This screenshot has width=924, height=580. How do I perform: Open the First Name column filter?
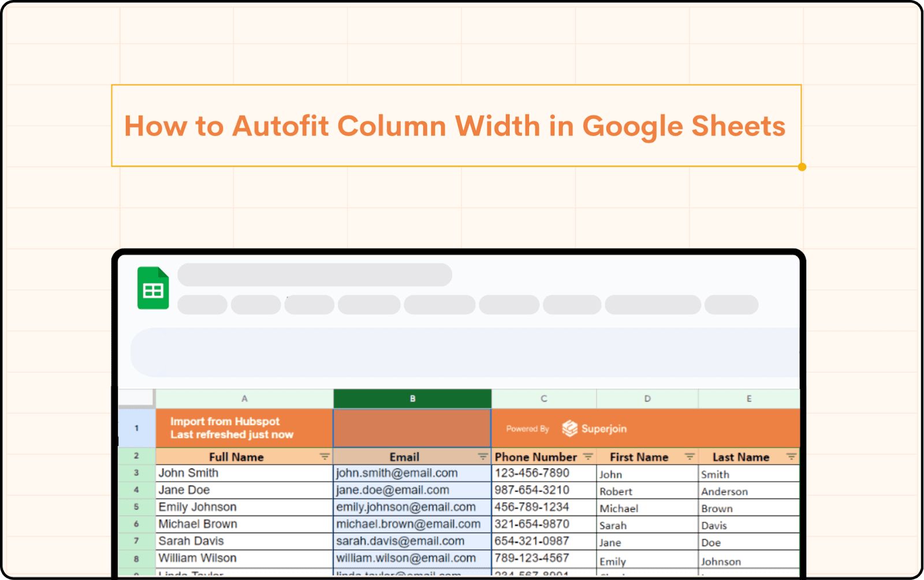click(690, 457)
